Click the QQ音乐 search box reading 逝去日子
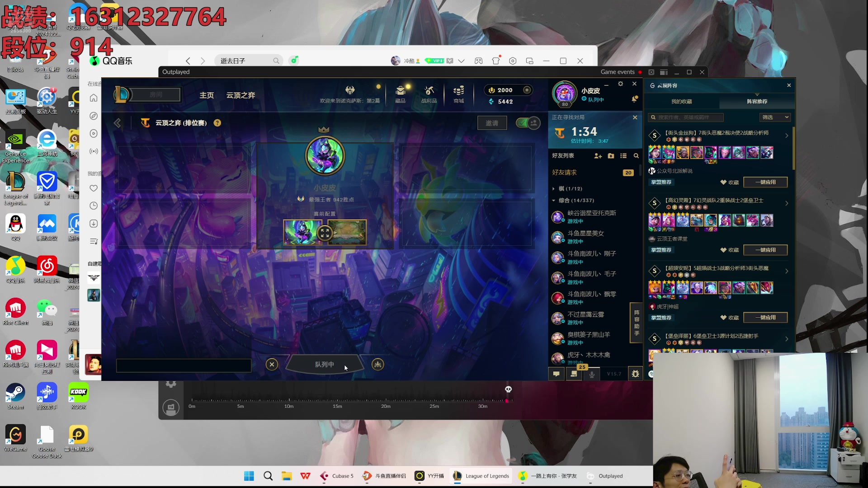This screenshot has width=868, height=488. coord(249,61)
